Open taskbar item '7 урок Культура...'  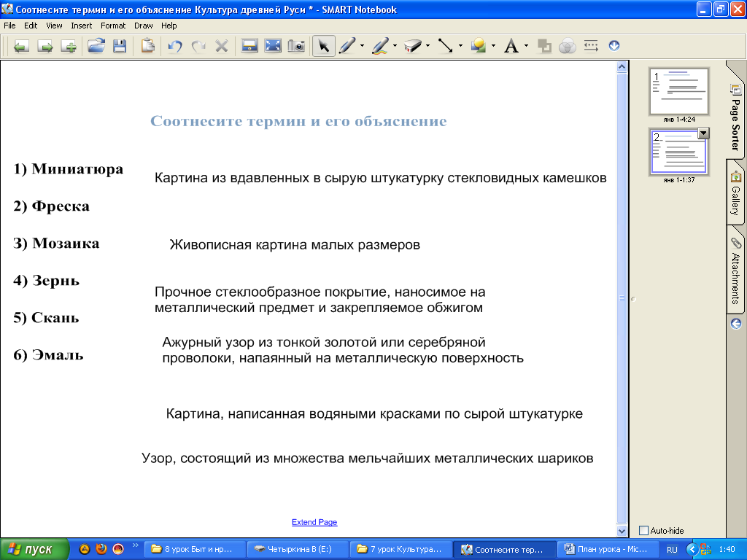coord(399,550)
